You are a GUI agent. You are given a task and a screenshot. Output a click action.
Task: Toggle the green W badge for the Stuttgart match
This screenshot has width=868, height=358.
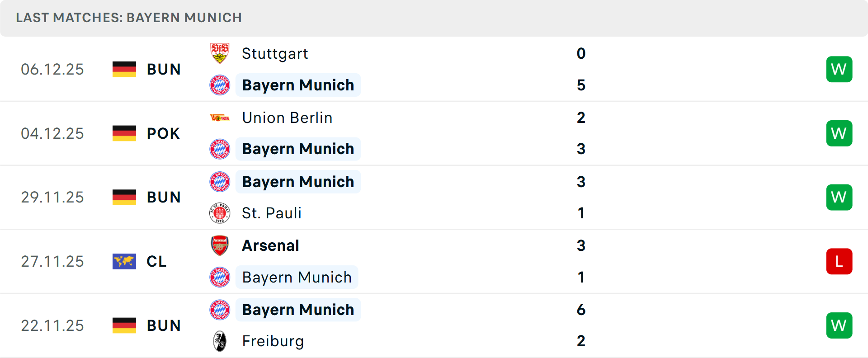pyautogui.click(x=839, y=69)
